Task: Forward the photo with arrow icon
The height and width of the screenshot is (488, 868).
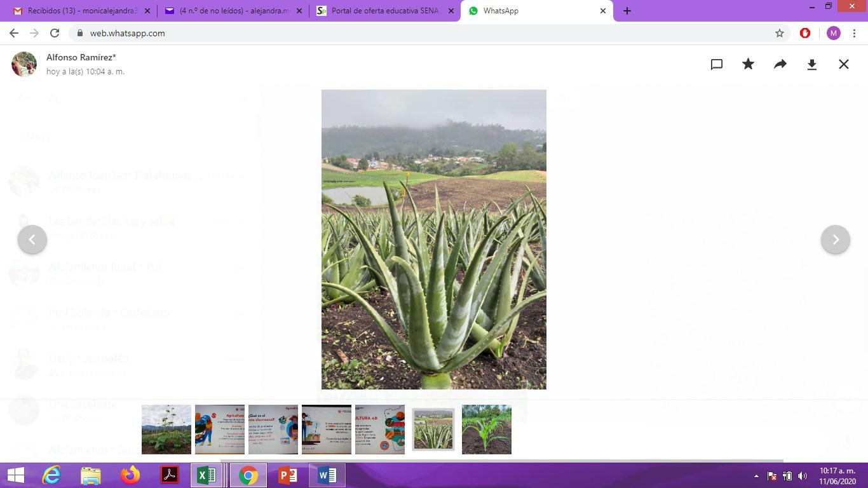Action: click(x=780, y=64)
